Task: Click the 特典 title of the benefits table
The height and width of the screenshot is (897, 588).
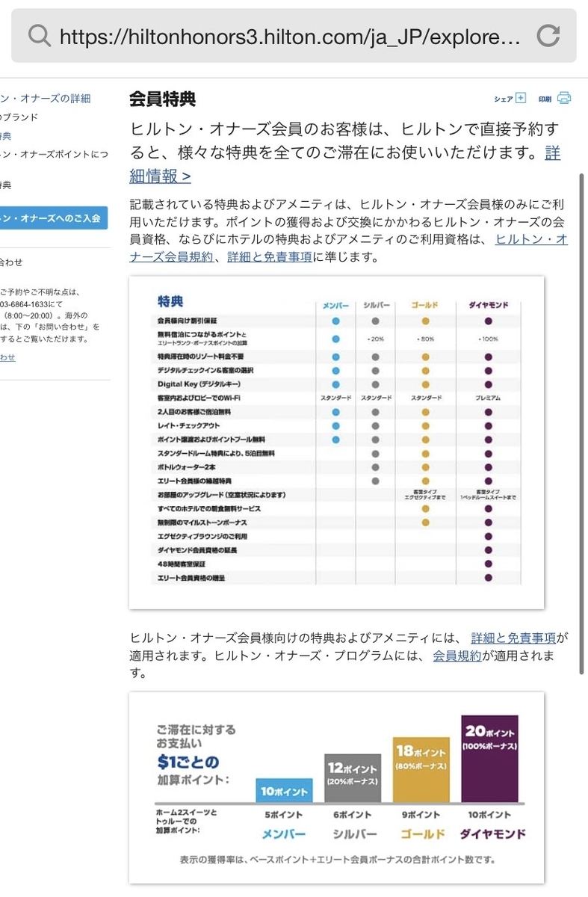Action: click(x=170, y=301)
